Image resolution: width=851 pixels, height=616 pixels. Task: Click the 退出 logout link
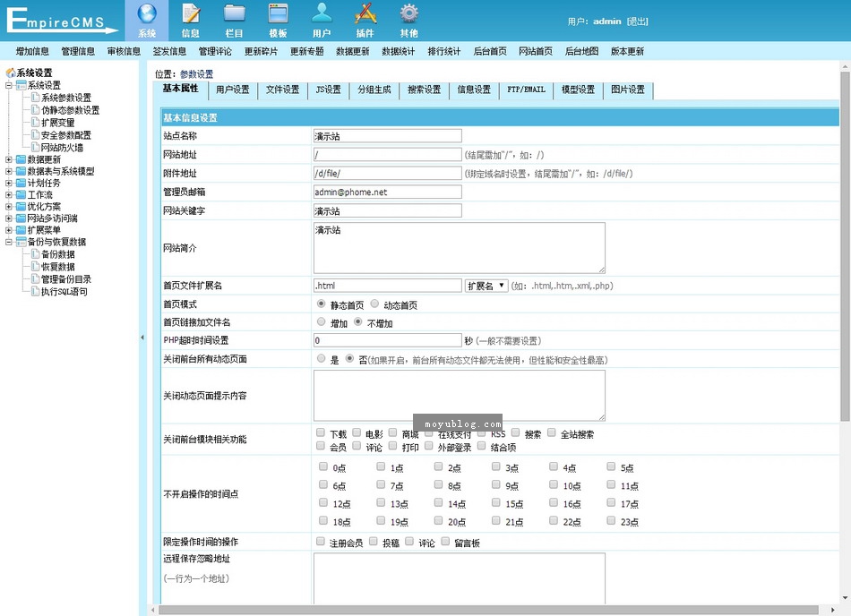[638, 21]
